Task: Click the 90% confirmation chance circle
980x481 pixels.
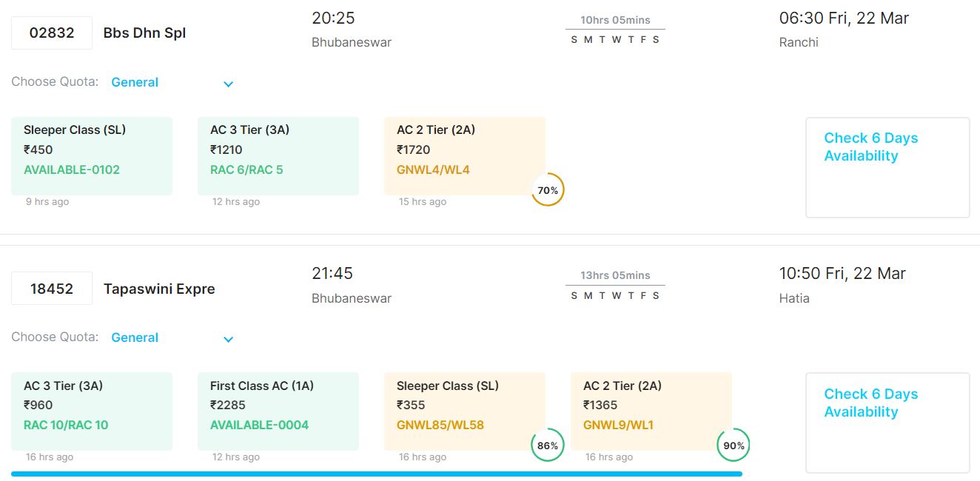Action: pyautogui.click(x=734, y=445)
